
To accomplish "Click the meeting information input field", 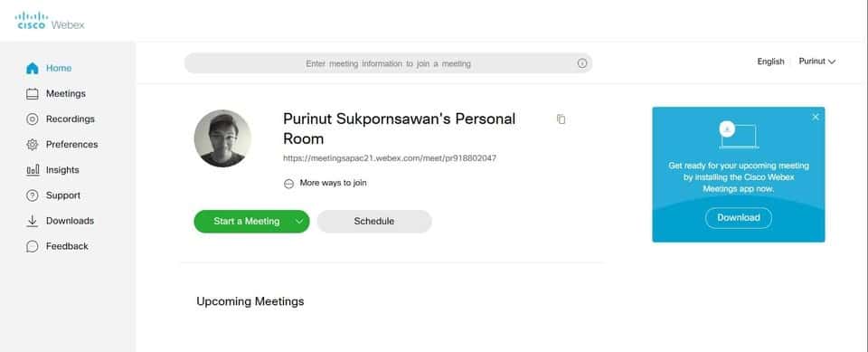I will pyautogui.click(x=388, y=63).
